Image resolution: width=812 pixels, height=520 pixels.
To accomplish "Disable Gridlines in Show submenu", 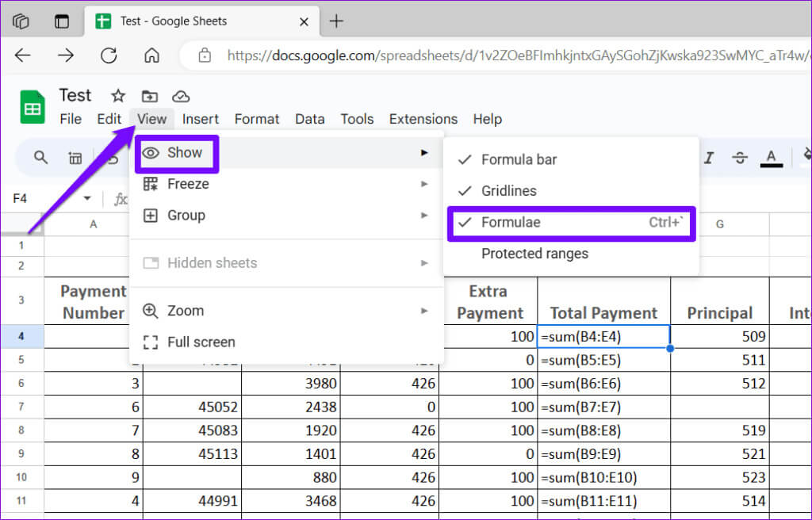I will [508, 191].
